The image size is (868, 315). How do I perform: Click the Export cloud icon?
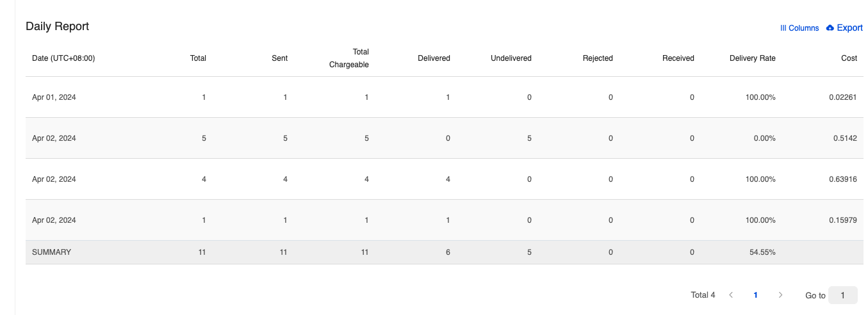pos(830,28)
